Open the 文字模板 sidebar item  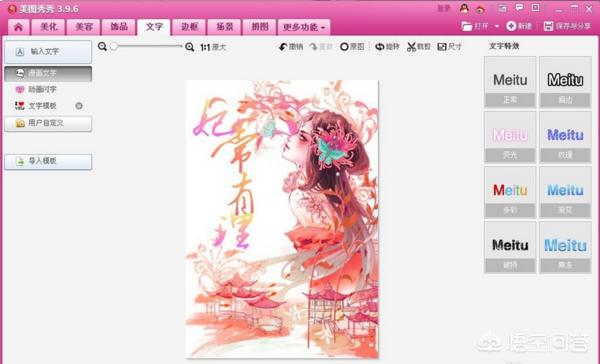point(42,106)
